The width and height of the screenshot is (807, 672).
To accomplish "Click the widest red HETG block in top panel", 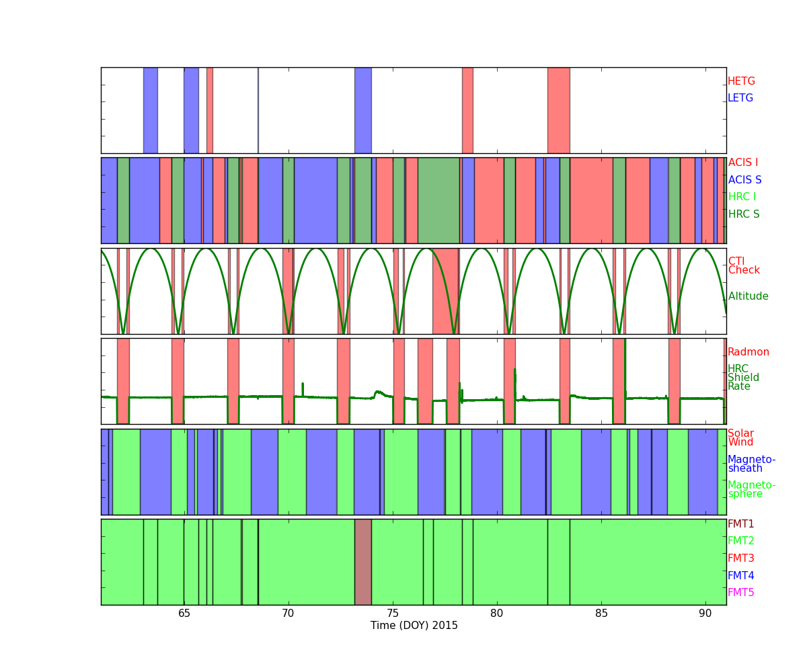I will [x=558, y=110].
